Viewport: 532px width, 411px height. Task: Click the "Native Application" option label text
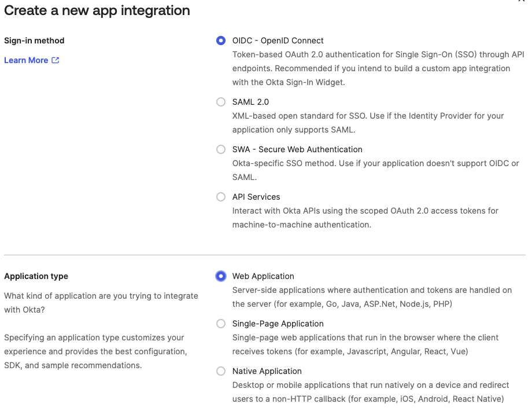click(267, 371)
